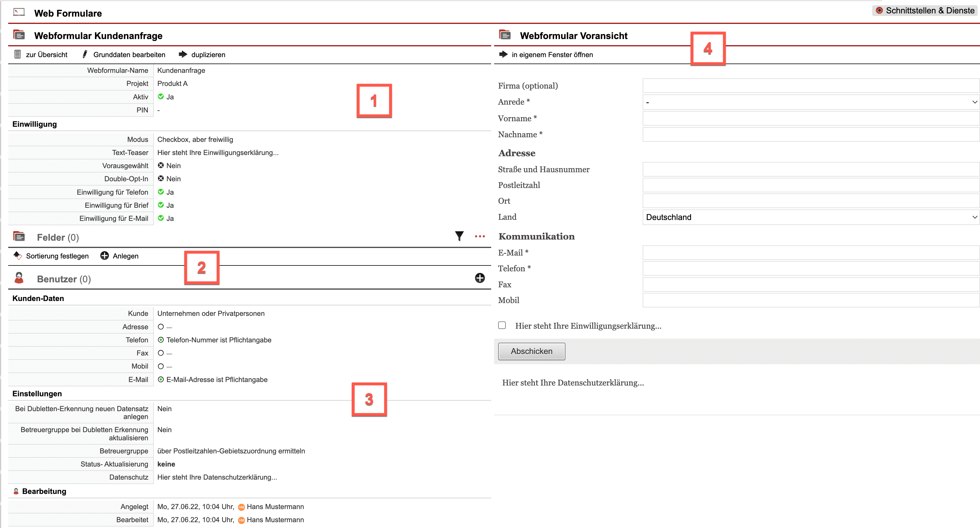Click the pencil icon for Grunddaten bearbeiten
This screenshot has height=528, width=980.
(85, 54)
